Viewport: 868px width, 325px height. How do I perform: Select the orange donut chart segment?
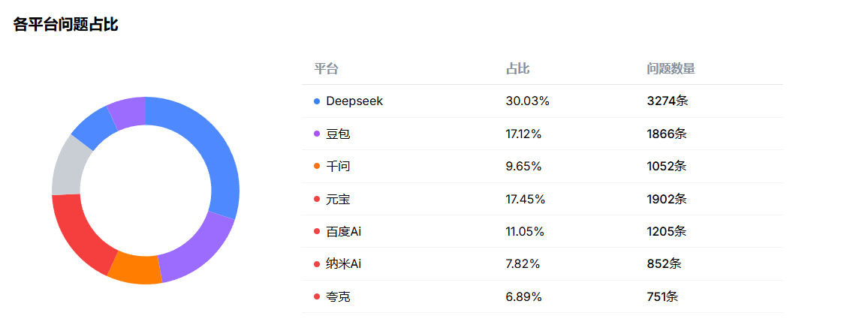point(137,269)
